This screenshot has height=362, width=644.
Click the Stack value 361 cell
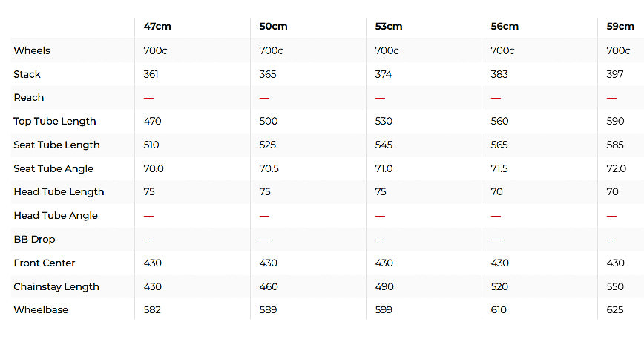(151, 75)
